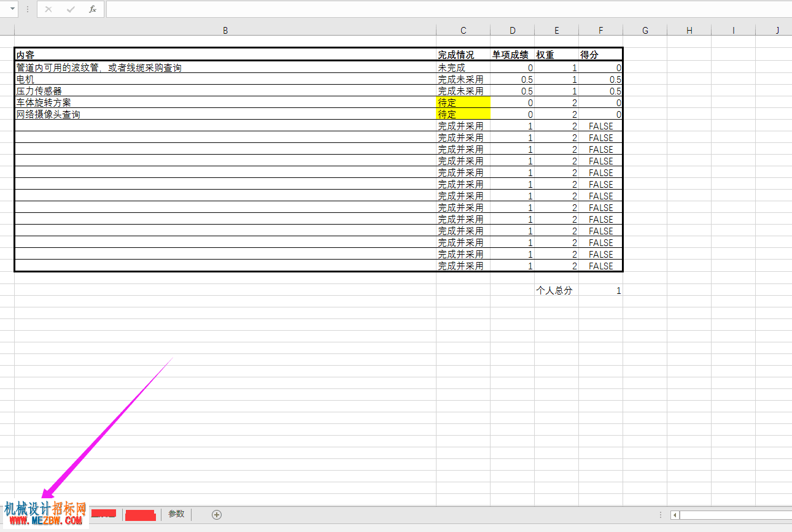Select column I header
792x532 pixels.
point(733,30)
